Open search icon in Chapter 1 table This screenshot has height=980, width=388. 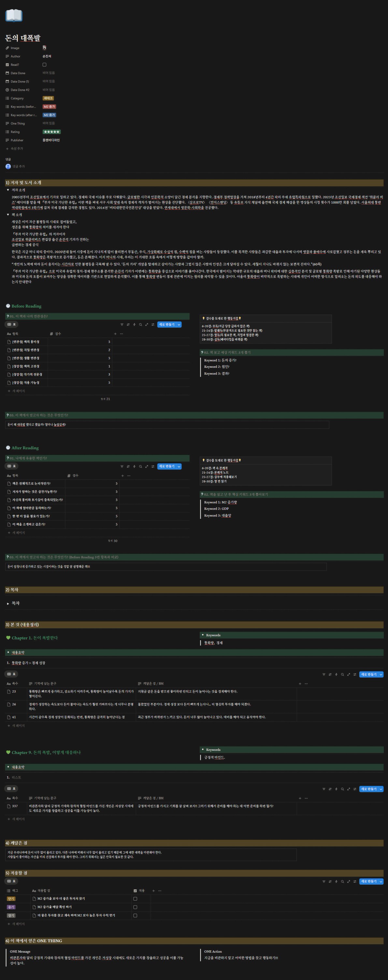(342, 674)
